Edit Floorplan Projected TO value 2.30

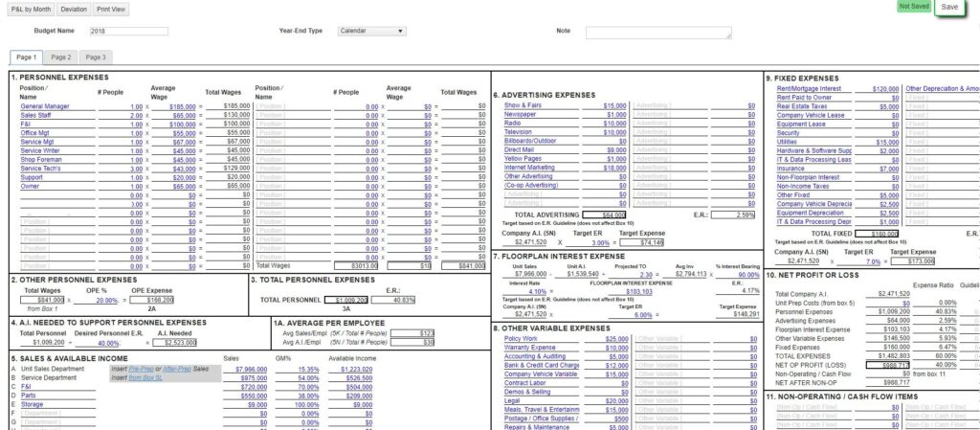[630, 274]
